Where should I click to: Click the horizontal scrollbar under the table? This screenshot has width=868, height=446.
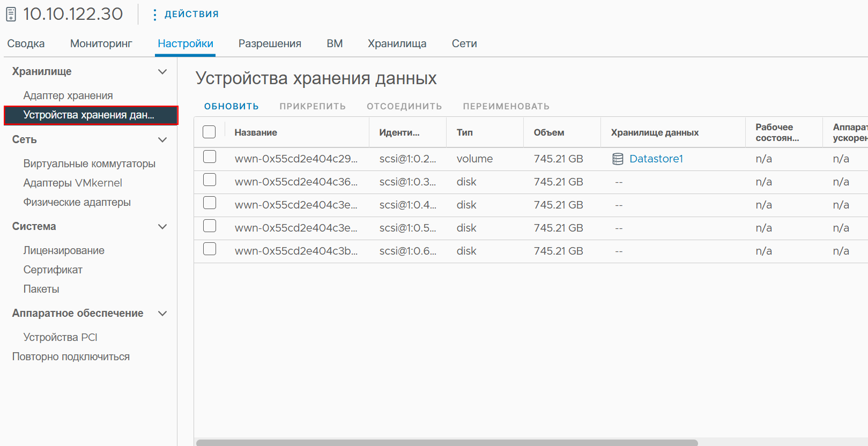click(447, 443)
